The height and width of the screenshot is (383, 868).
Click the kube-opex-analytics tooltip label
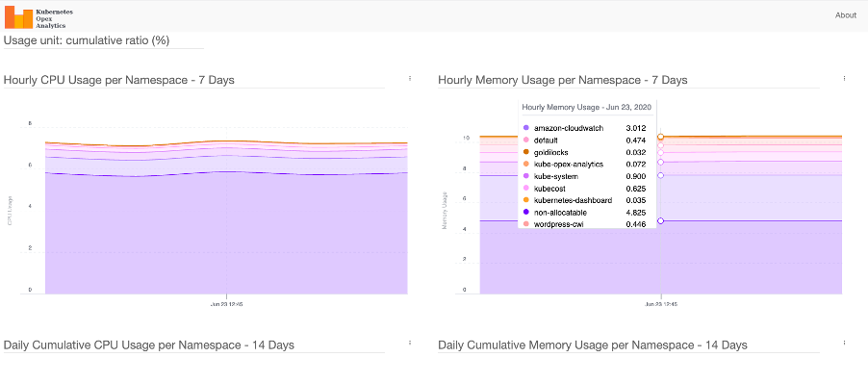pos(569,164)
